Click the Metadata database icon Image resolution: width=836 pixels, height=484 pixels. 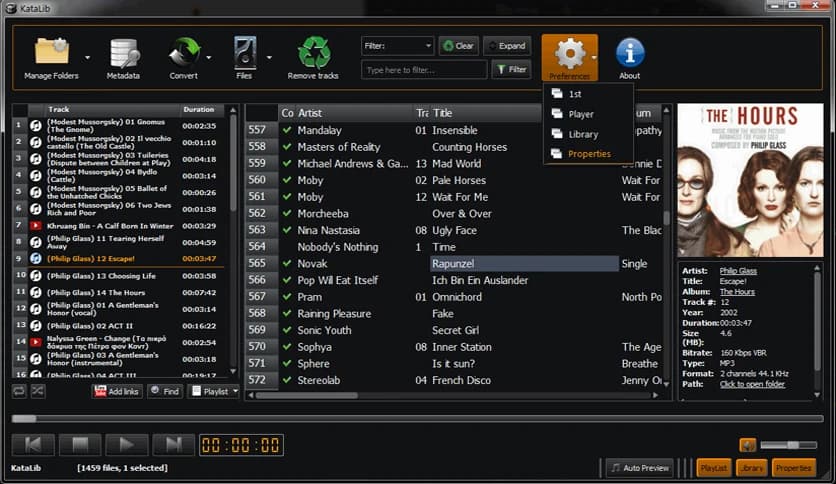pos(123,56)
